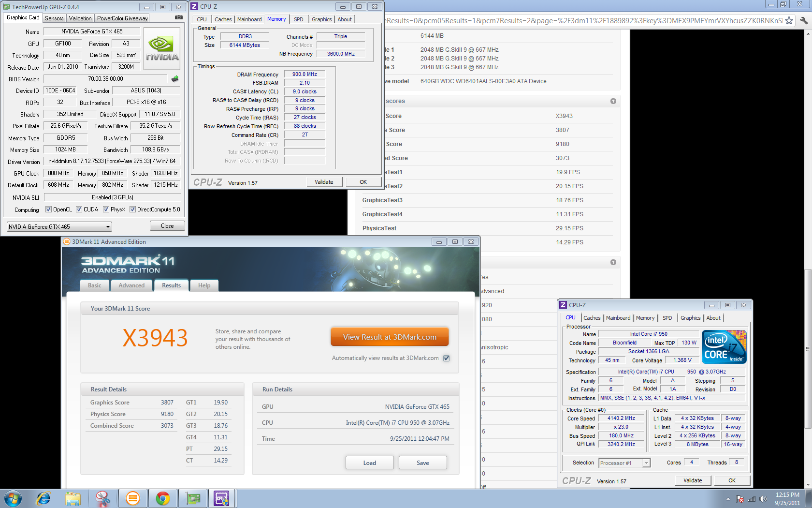This screenshot has height=508, width=812.
Task: Click the browser bookmark star icon
Action: 789,20
